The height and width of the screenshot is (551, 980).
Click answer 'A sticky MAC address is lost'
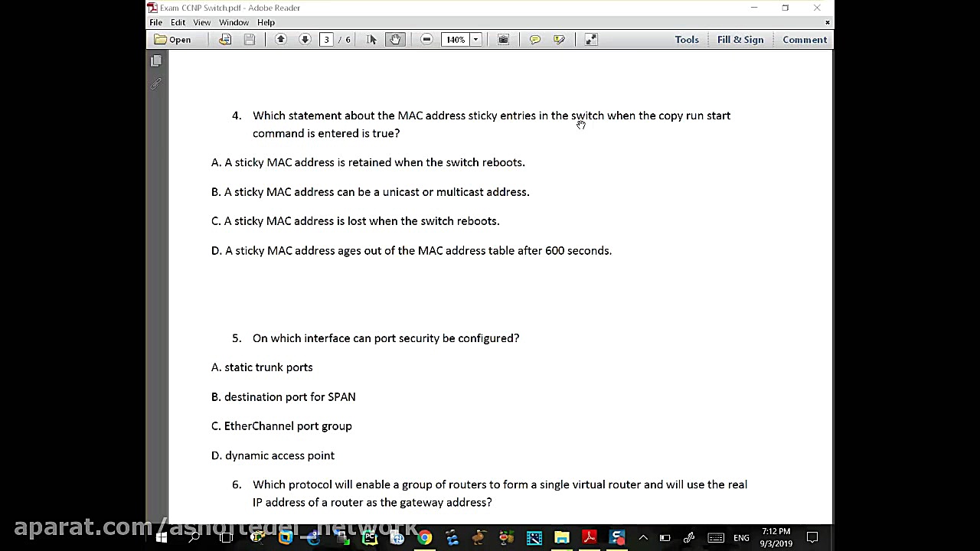point(355,221)
